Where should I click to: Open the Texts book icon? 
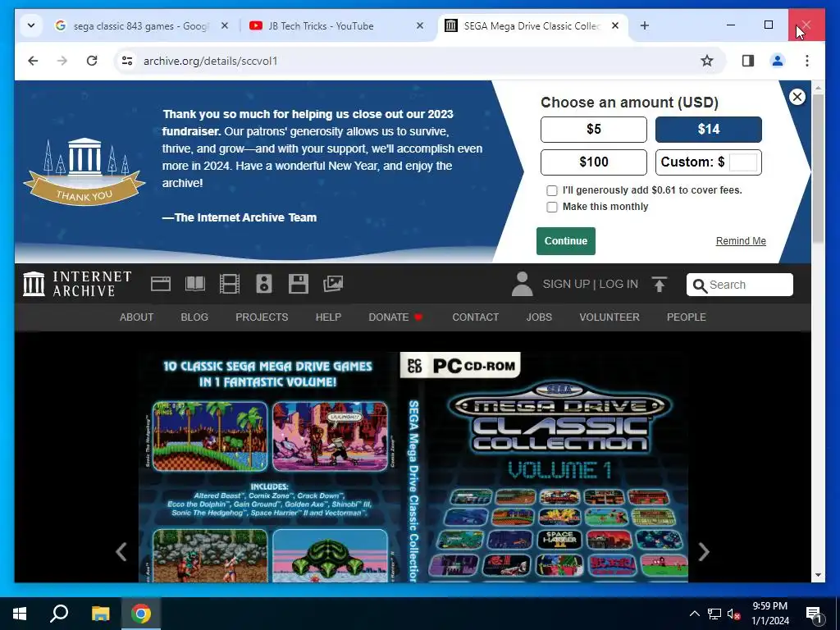click(x=195, y=284)
